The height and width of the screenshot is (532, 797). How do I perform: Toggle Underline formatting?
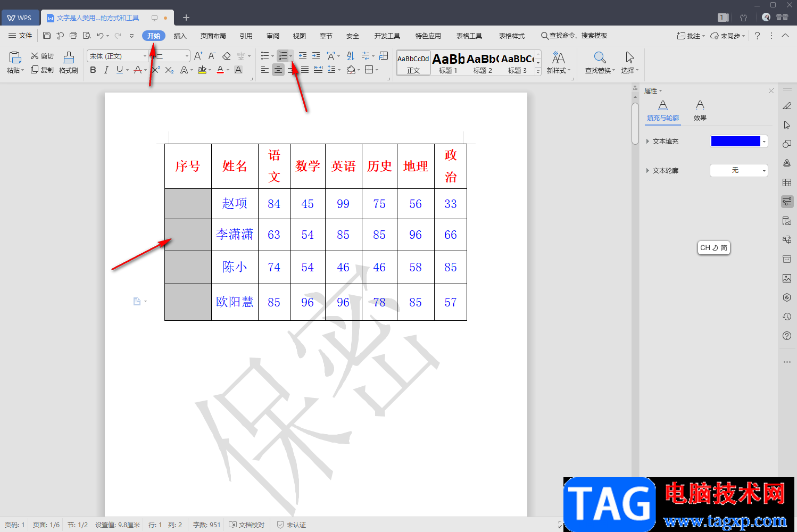tap(119, 70)
